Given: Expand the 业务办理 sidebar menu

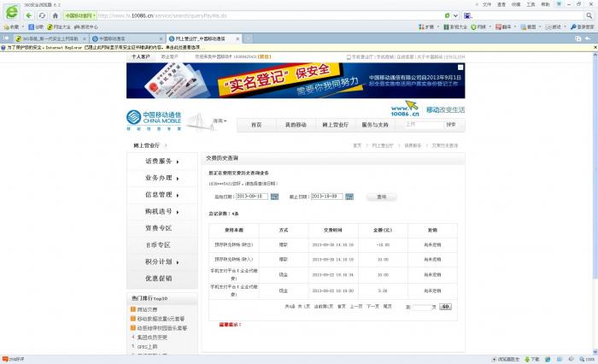Looking at the screenshot, I should point(162,179).
